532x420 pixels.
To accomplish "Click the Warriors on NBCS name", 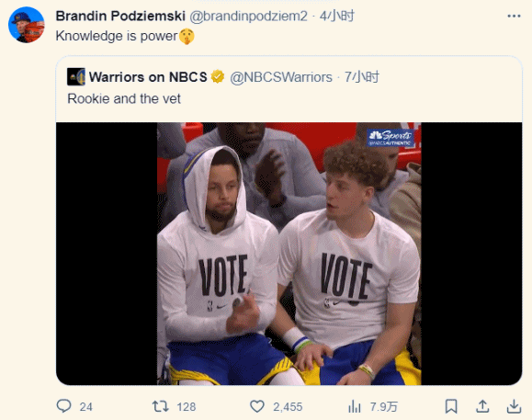I will pyautogui.click(x=148, y=77).
